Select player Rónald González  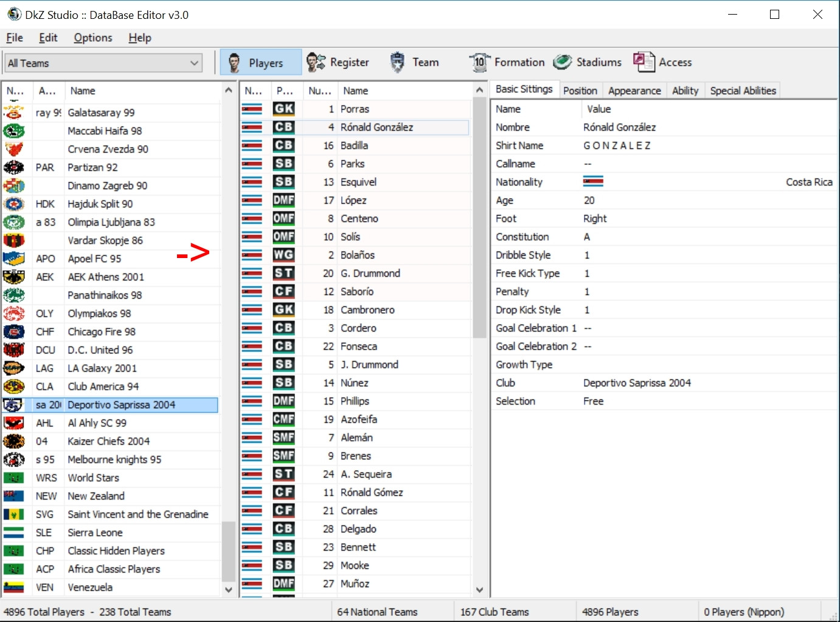pos(355,127)
